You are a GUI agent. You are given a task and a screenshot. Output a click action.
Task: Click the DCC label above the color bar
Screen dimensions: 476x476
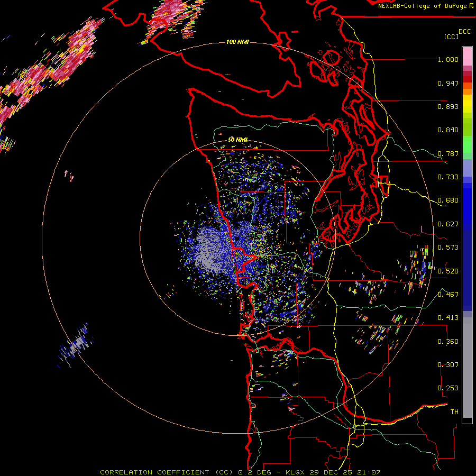(464, 32)
